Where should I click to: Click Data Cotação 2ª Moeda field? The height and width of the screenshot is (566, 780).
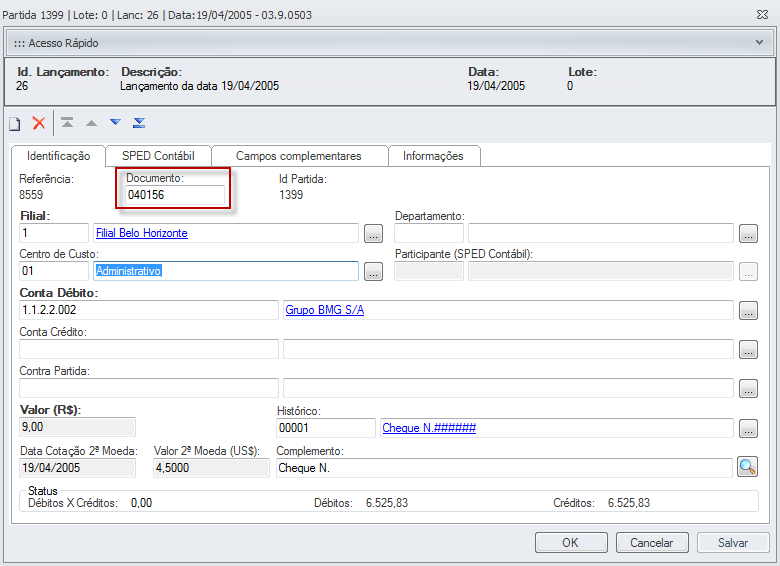(x=77, y=468)
